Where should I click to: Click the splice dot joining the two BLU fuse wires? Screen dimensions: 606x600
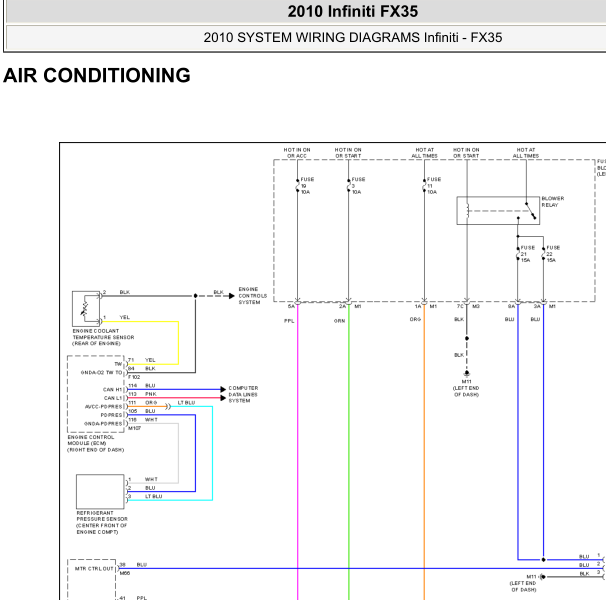(543, 559)
